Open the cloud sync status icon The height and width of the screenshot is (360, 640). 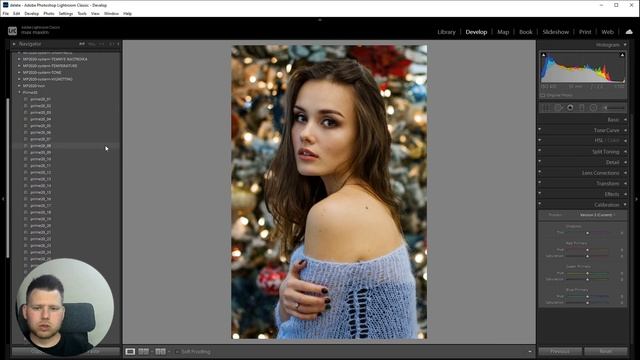click(629, 32)
